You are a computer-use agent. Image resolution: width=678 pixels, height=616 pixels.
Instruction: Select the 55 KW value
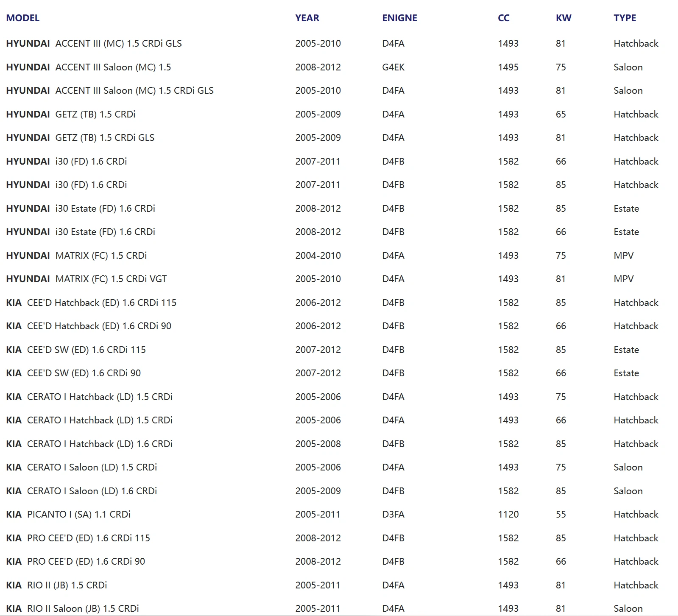[x=561, y=514]
